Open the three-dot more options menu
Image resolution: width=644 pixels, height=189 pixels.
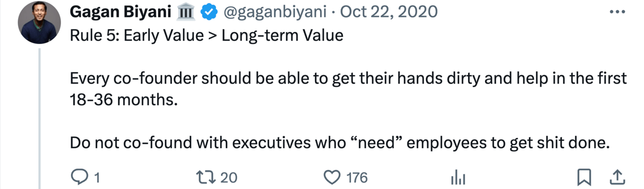click(617, 12)
